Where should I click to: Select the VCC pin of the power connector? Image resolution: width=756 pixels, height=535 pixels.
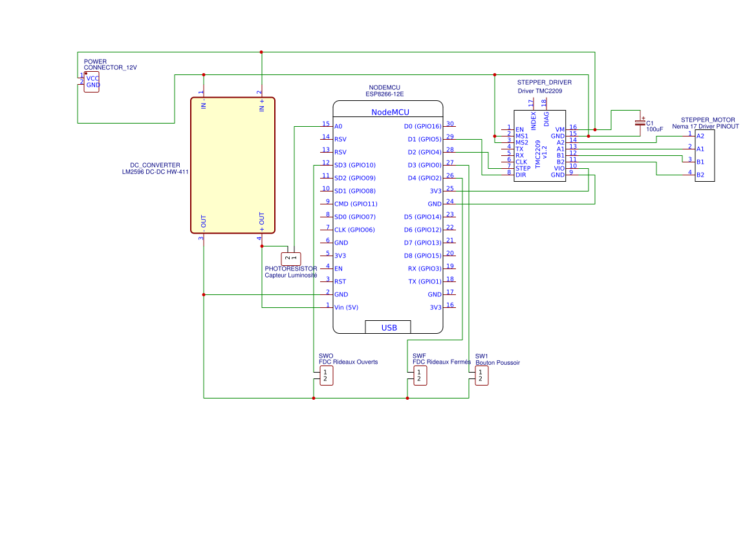click(x=94, y=78)
